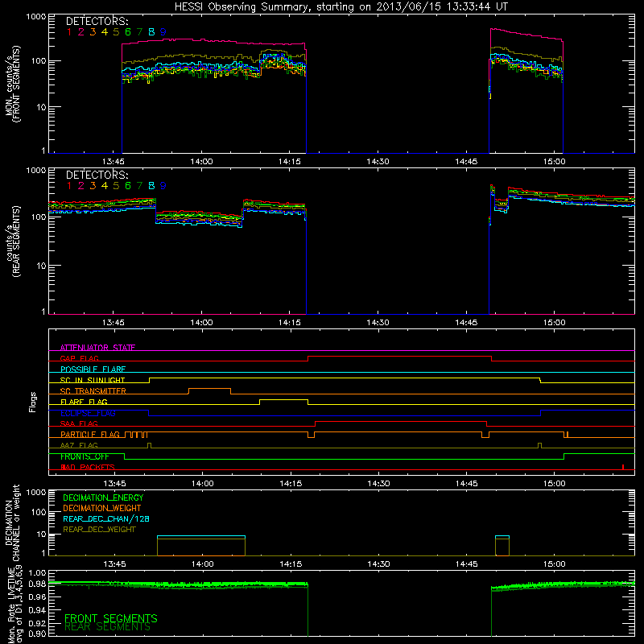Click the 14:30 tick label below Flags panel
This screenshot has height=644, width=644.
(x=378, y=484)
